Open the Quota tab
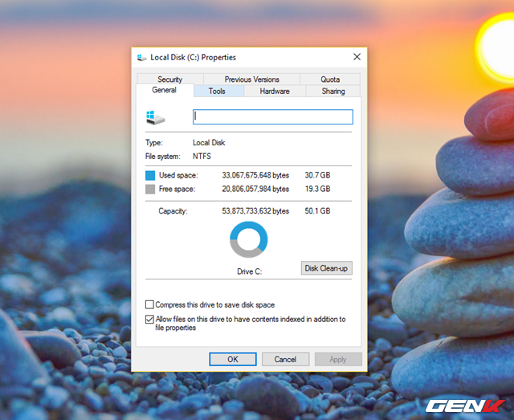Image resolution: width=514 pixels, height=420 pixels. (330, 80)
